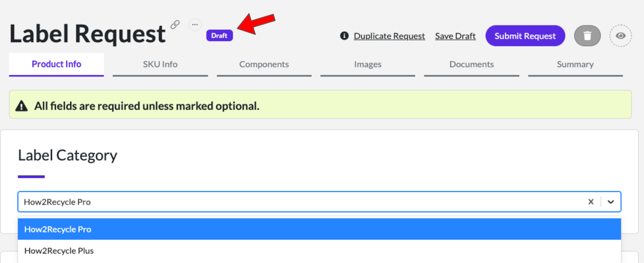Open the three-dot more options menu
The width and height of the screenshot is (644, 263).
coord(195,25)
